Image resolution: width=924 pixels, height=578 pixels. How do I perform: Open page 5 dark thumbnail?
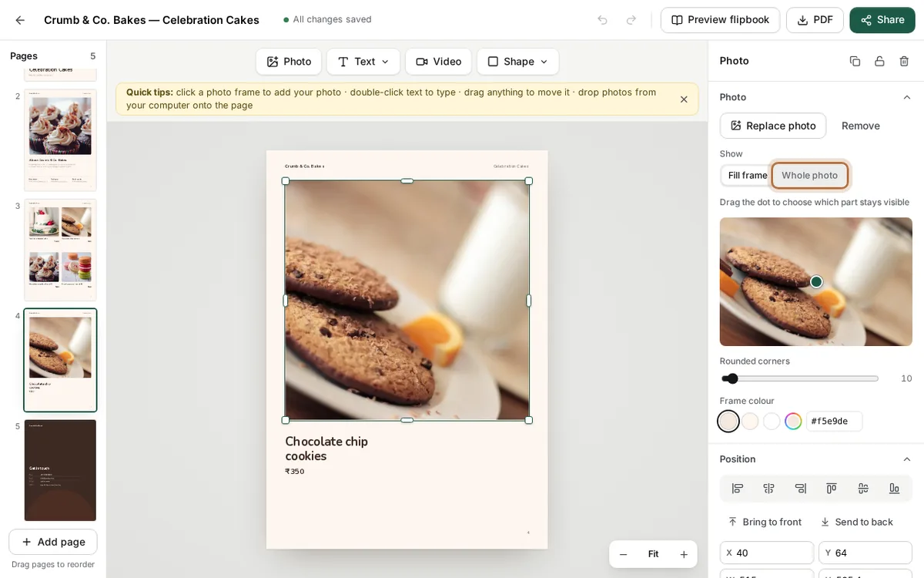click(60, 470)
